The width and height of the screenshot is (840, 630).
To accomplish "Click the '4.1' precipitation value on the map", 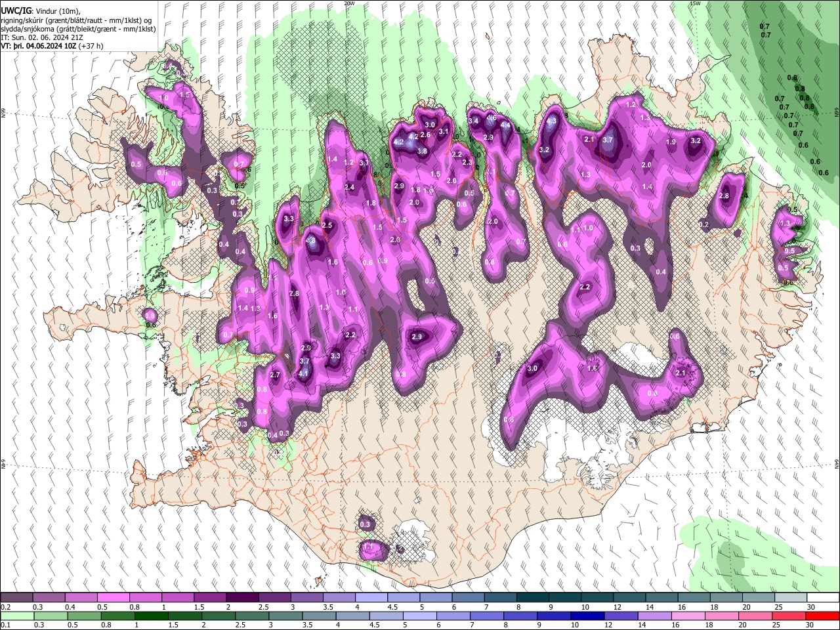I will 303,373.
